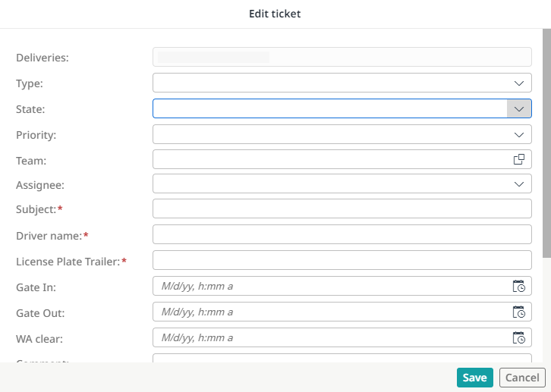Expand the Type dropdown arrow
This screenshot has height=392, width=551.
pos(518,83)
